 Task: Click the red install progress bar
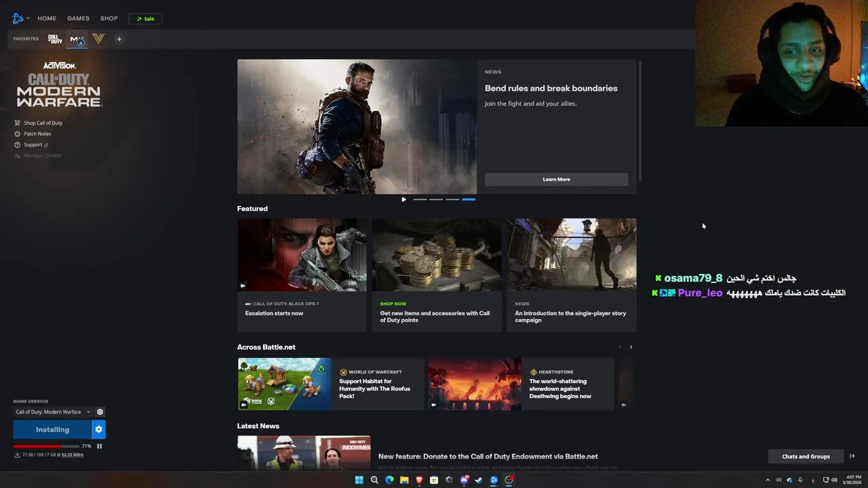(x=46, y=446)
